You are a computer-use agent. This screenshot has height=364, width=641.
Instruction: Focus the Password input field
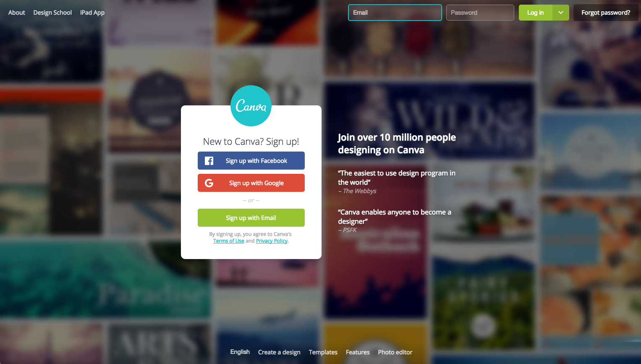coord(480,13)
